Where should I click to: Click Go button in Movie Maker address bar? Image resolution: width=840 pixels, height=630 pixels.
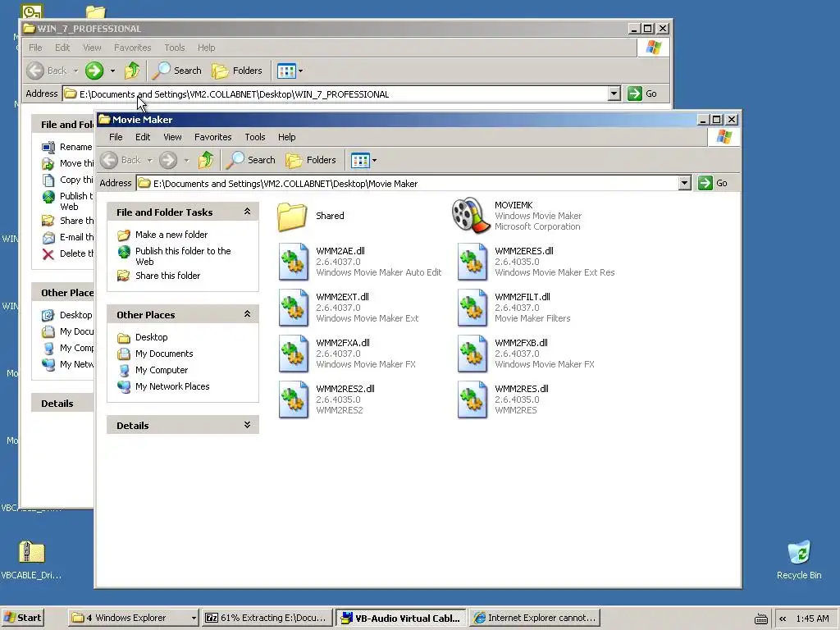click(x=713, y=183)
